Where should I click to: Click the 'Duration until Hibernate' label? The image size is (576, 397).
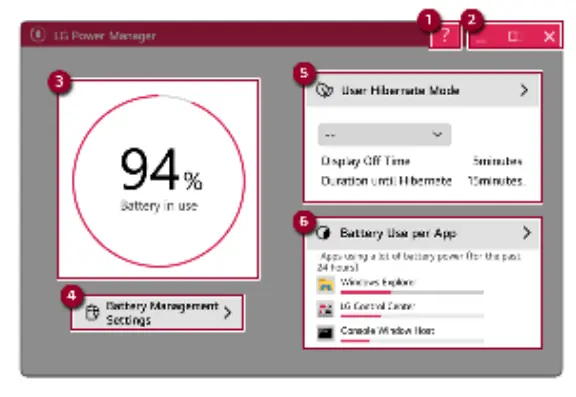386,181
